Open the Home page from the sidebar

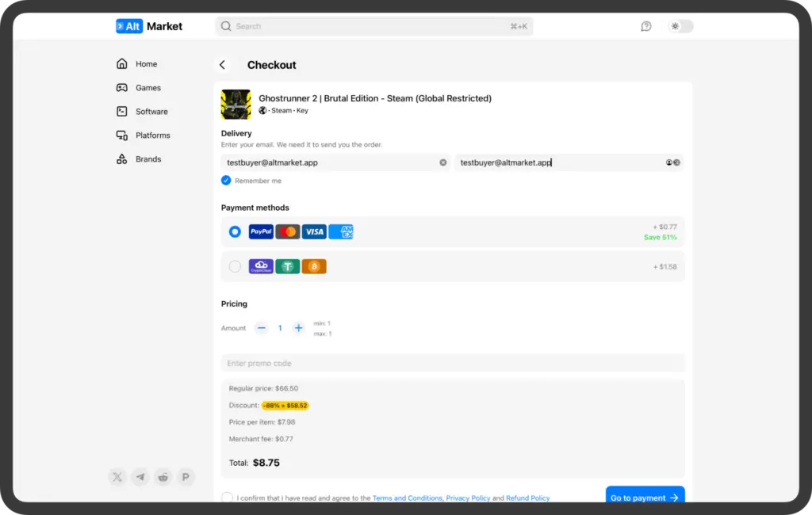pos(136,63)
